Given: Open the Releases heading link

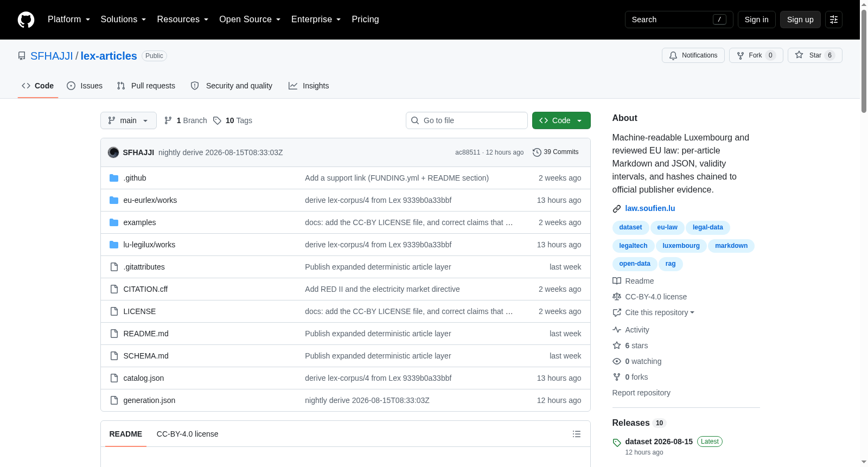Looking at the screenshot, I should point(631,423).
